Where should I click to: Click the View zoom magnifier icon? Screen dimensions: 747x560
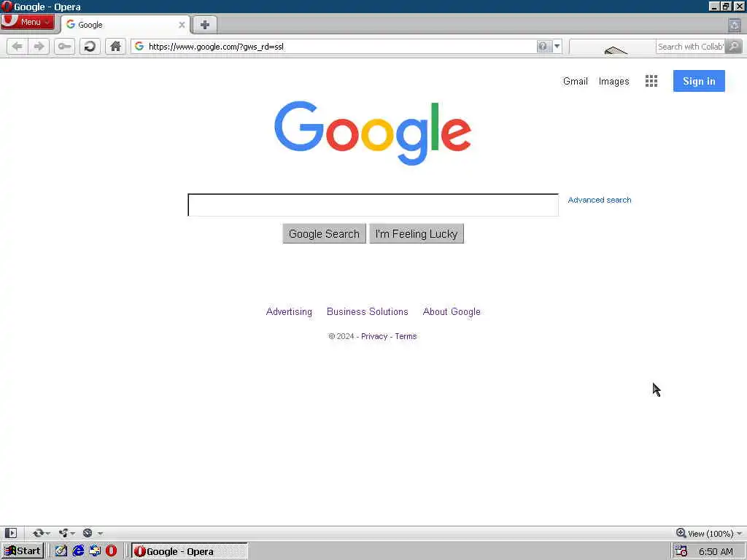point(681,533)
